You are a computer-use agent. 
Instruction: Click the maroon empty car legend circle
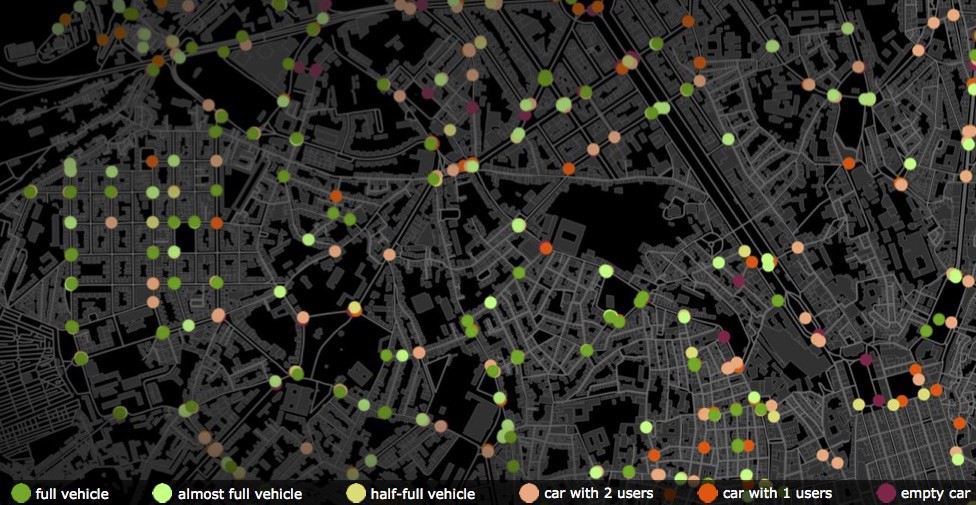[884, 493]
